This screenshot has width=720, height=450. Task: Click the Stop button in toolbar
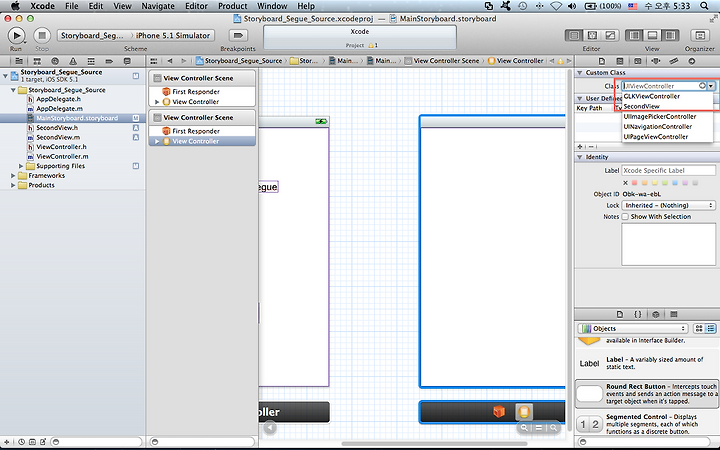[x=42, y=35]
